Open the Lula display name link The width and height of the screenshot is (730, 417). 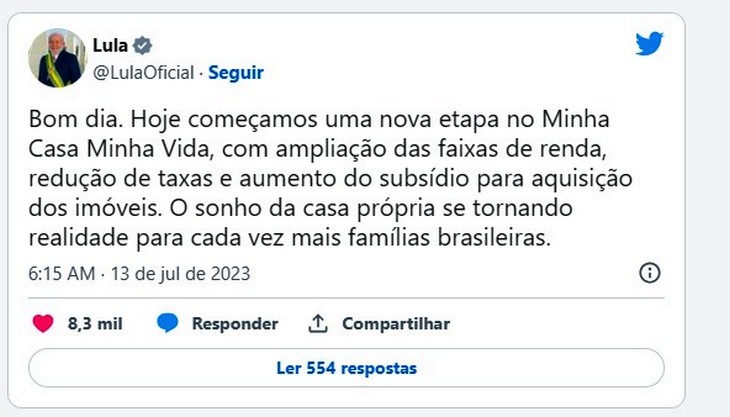(x=109, y=45)
